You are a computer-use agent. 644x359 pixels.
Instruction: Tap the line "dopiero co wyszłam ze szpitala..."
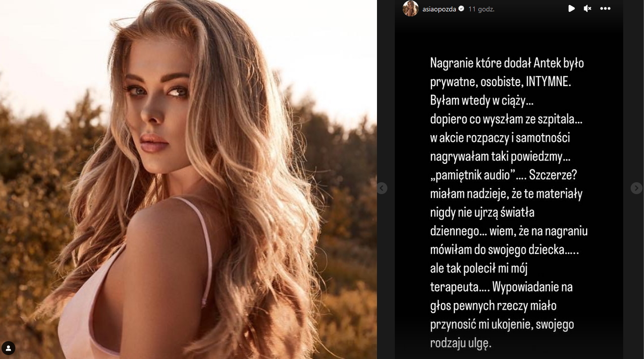505,119
